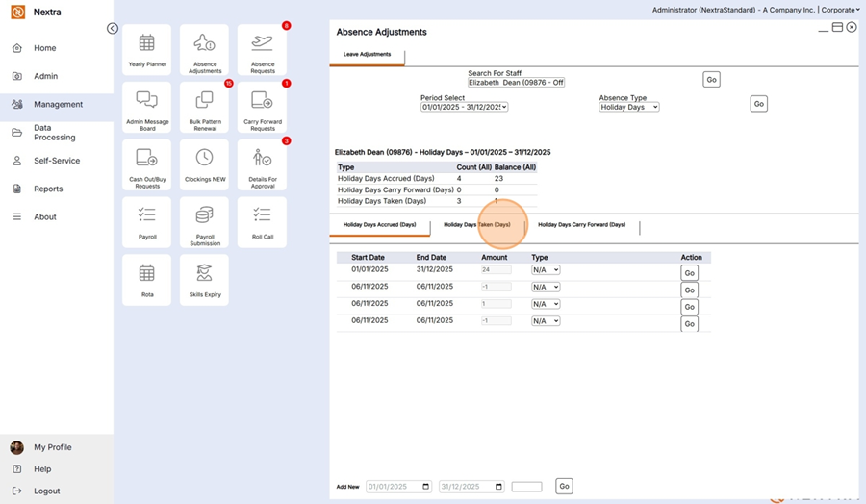Select Reports in the sidebar menu
The image size is (866, 504).
(x=48, y=189)
